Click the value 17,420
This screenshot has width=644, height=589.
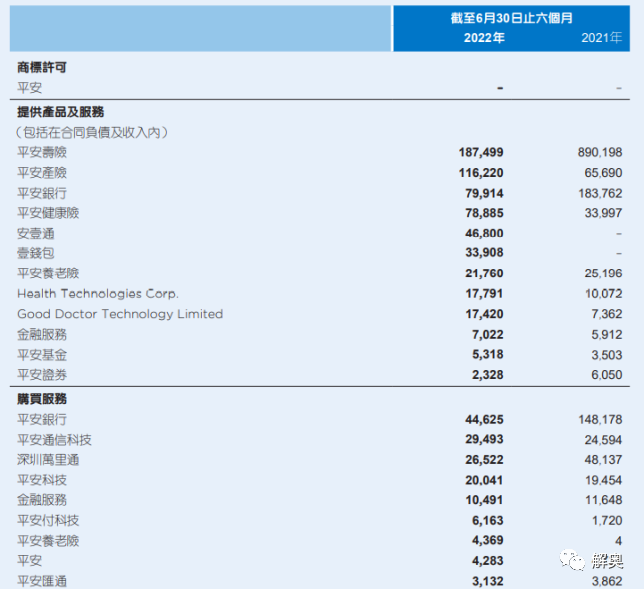[484, 314]
